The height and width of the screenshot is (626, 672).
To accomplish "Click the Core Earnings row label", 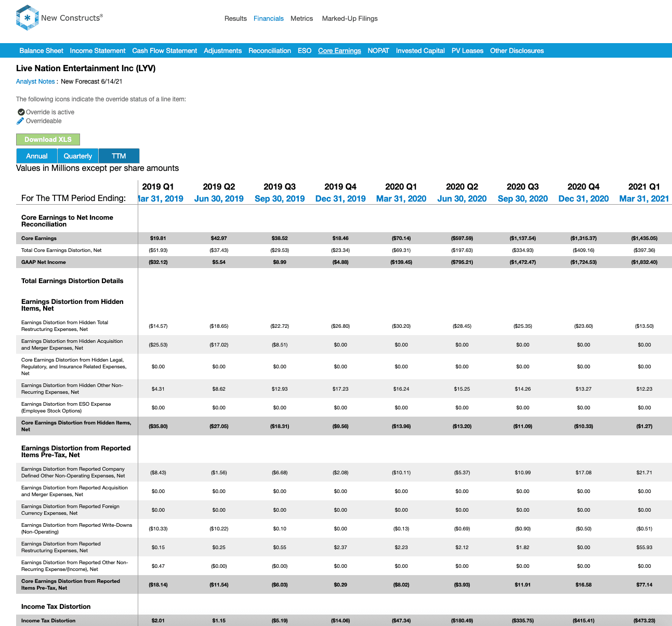I will point(39,238).
